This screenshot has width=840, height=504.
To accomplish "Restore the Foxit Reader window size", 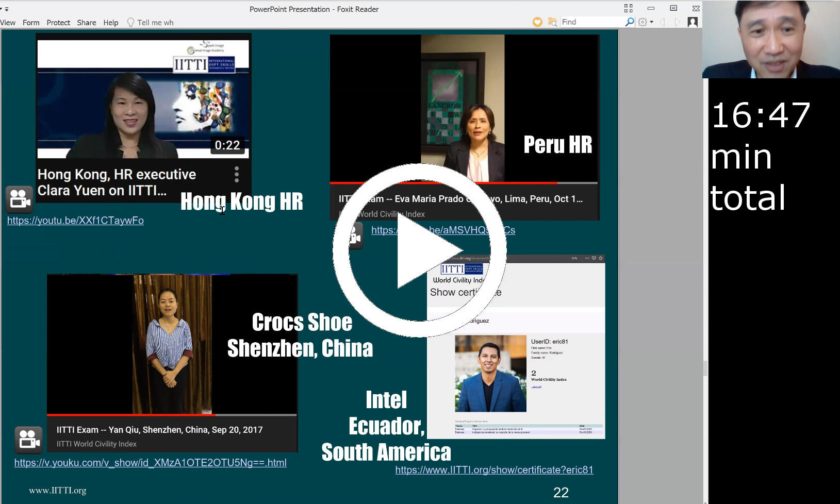I will [x=673, y=8].
